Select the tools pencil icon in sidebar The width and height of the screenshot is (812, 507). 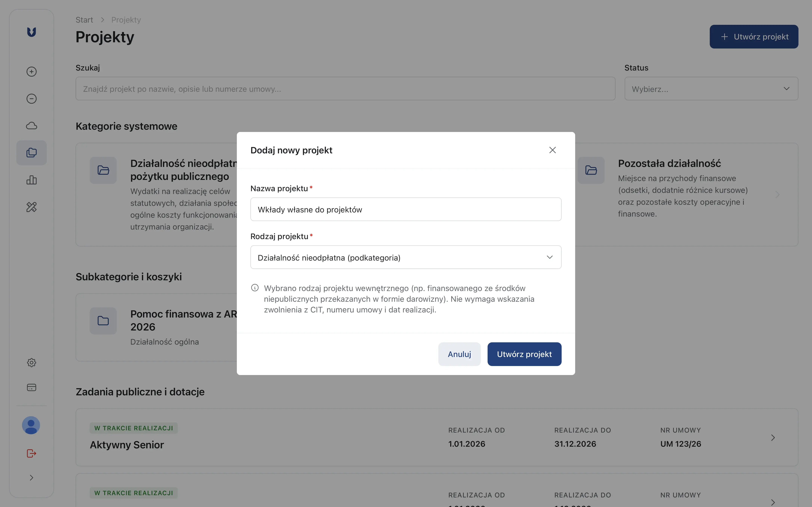(31, 207)
